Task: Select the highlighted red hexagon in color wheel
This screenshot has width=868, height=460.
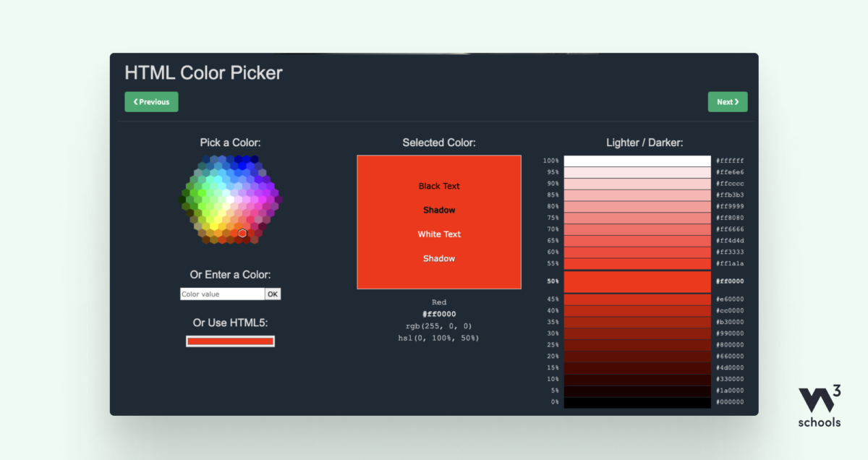Action: coord(242,233)
